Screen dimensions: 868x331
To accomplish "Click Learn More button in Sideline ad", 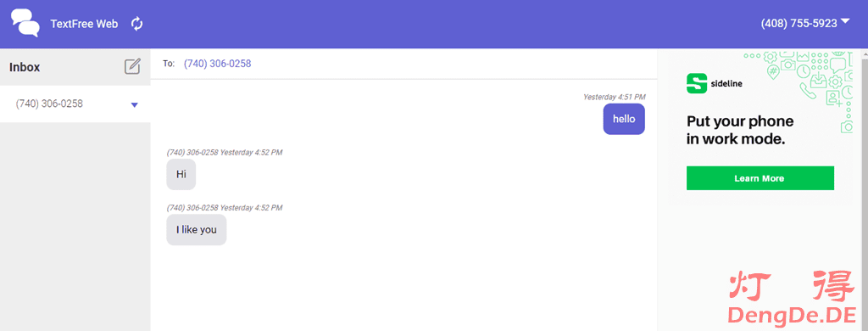I will point(759,178).
